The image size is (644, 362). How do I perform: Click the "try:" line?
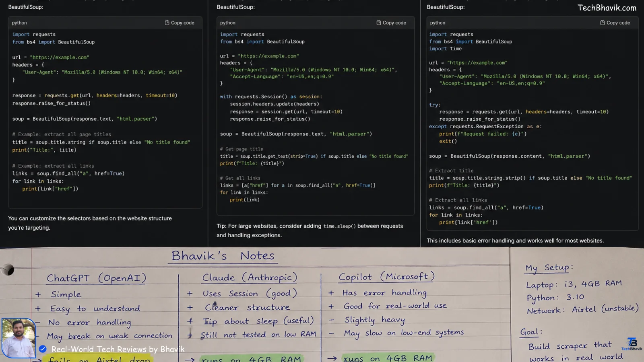pyautogui.click(x=435, y=105)
